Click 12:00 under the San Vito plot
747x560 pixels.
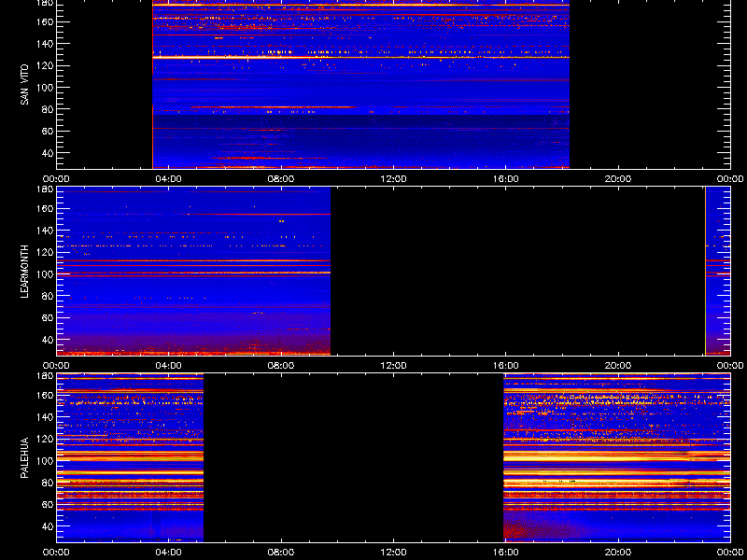pyautogui.click(x=393, y=179)
